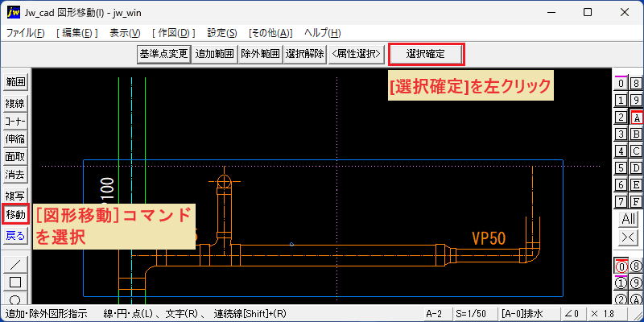Open the ファイル(F) menu
Image resolution: width=644 pixels, height=322 pixels.
tap(26, 33)
